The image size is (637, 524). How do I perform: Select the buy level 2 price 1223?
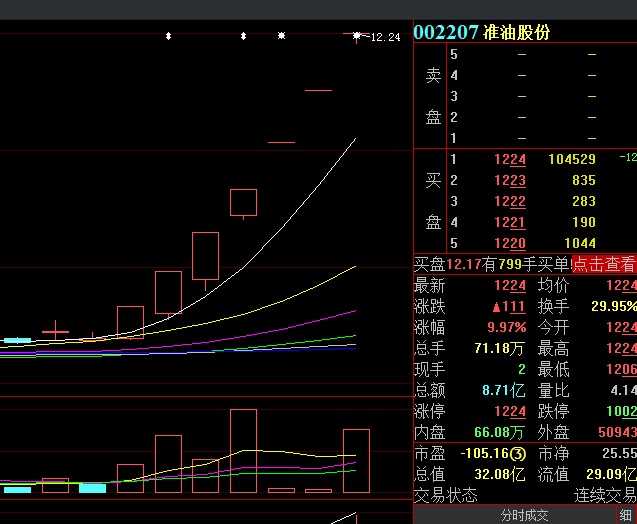(x=509, y=180)
